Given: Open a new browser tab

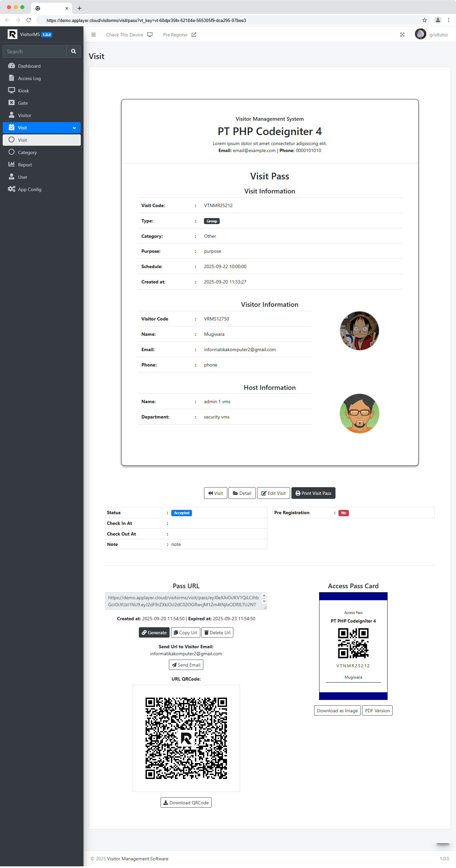Looking at the screenshot, I should pyautogui.click(x=79, y=8).
